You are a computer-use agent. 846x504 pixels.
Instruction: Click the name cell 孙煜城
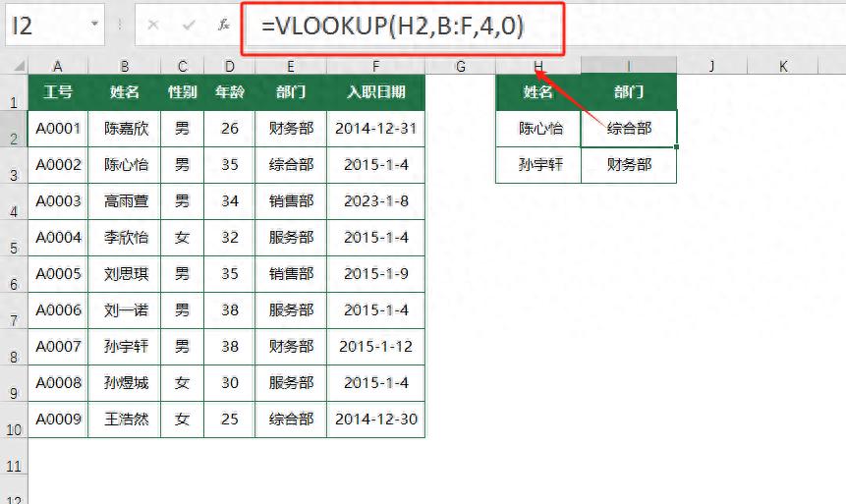point(125,383)
